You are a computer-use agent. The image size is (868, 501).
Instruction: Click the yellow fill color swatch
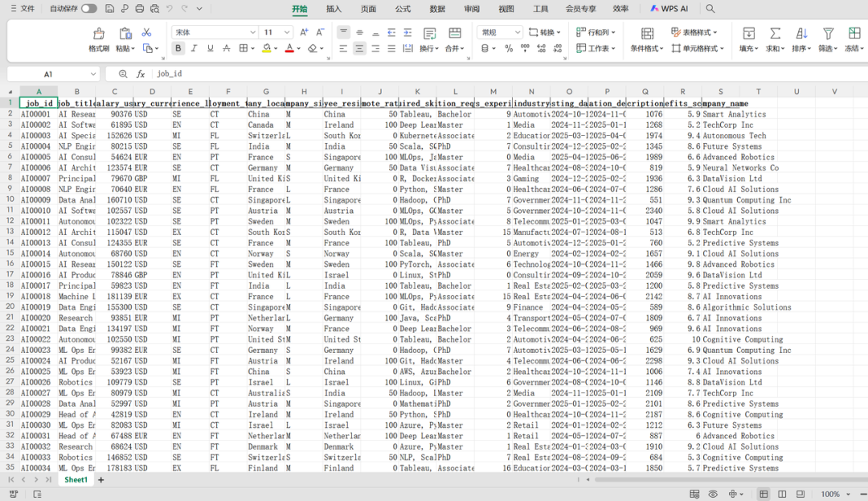click(266, 48)
